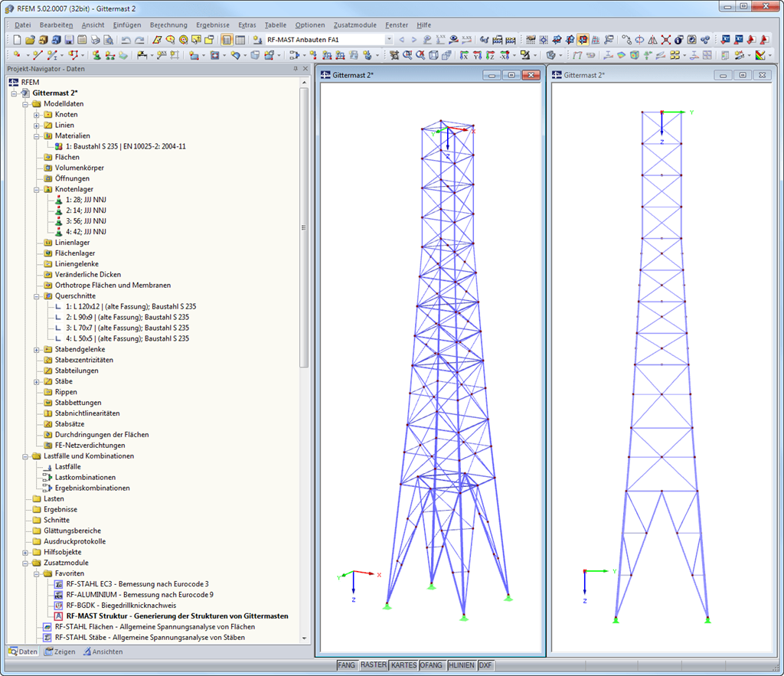Toggle DXF in the status bar
This screenshot has width=784, height=676.
485,665
